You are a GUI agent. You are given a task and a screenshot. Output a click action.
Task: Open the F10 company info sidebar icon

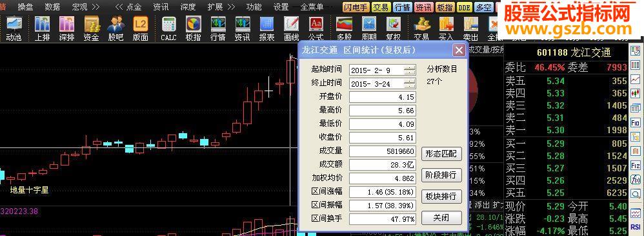click(x=635, y=123)
